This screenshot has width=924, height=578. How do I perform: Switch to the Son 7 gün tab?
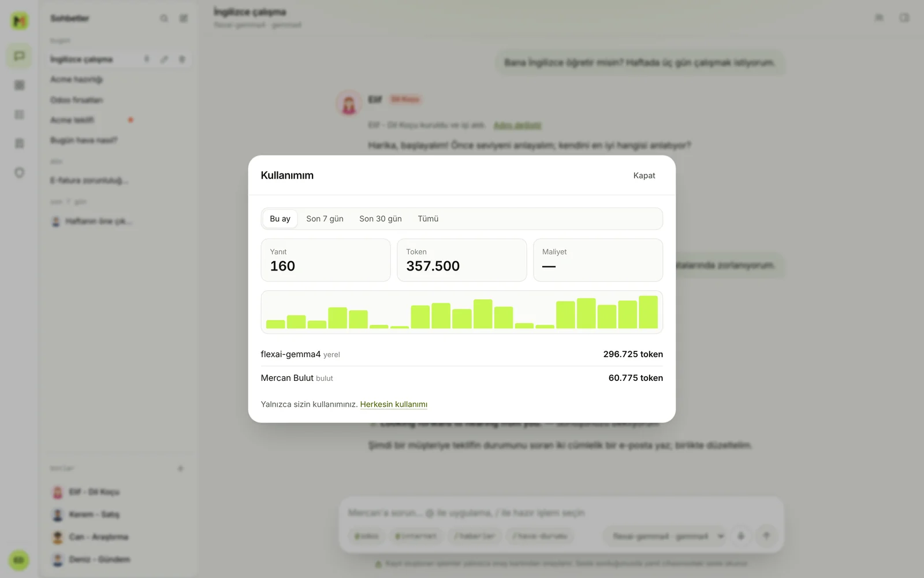click(325, 219)
